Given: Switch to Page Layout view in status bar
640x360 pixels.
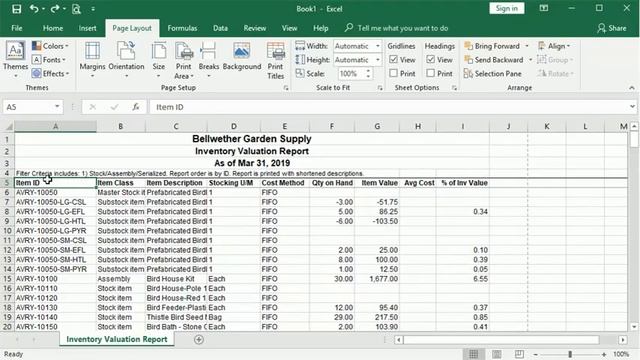Looking at the screenshot, I should tap(496, 354).
